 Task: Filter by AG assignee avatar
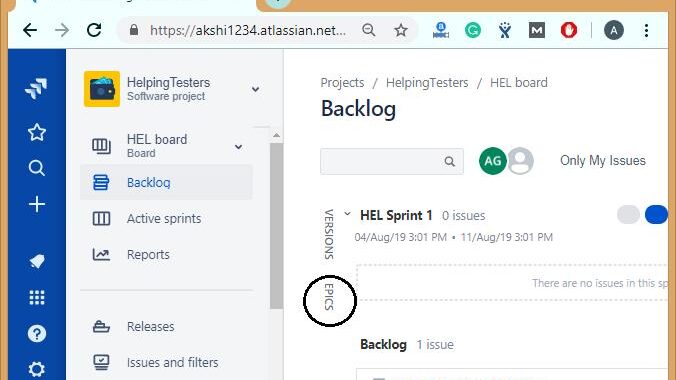coord(492,161)
